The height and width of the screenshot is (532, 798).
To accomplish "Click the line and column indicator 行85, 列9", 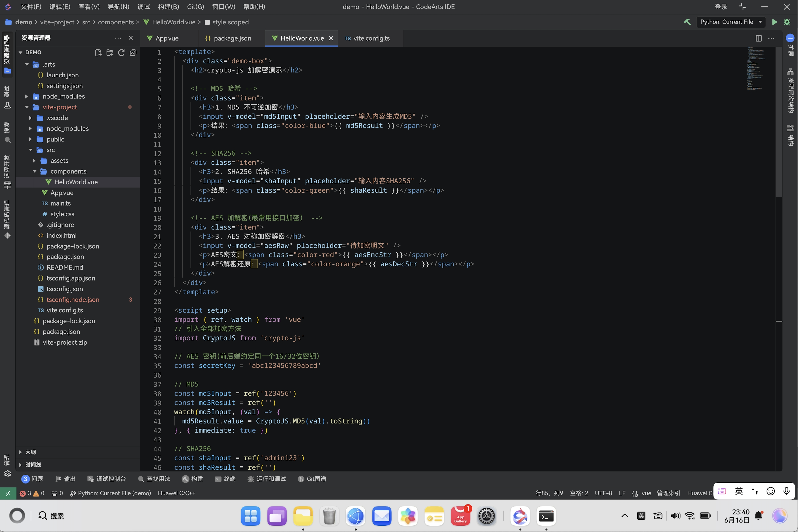I will [549, 493].
